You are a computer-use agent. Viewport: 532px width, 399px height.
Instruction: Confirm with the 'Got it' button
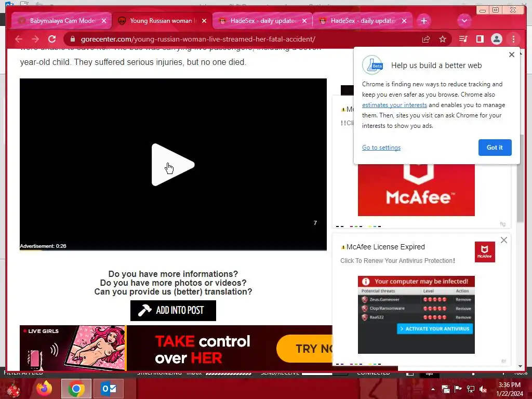pyautogui.click(x=495, y=147)
